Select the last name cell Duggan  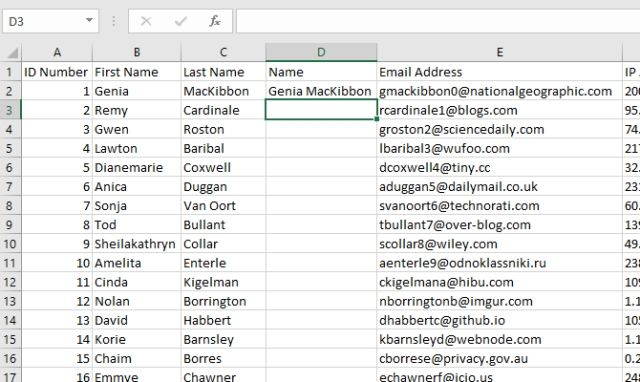(223, 187)
